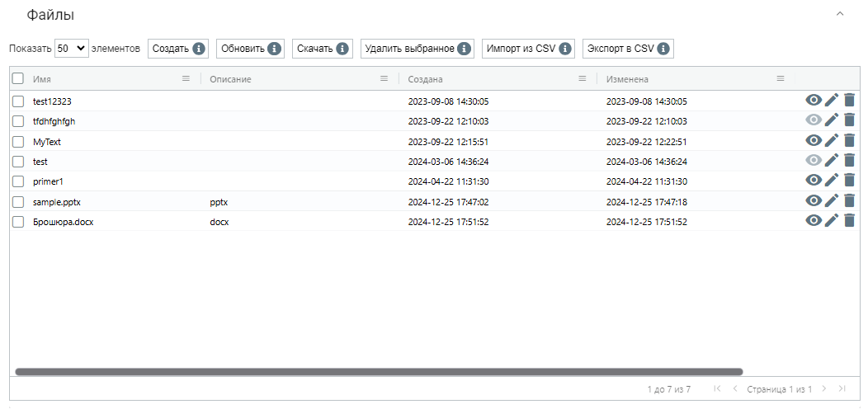Viewport: 868px width, 409px height.
Task: Check the box for test12323
Action: click(x=17, y=101)
